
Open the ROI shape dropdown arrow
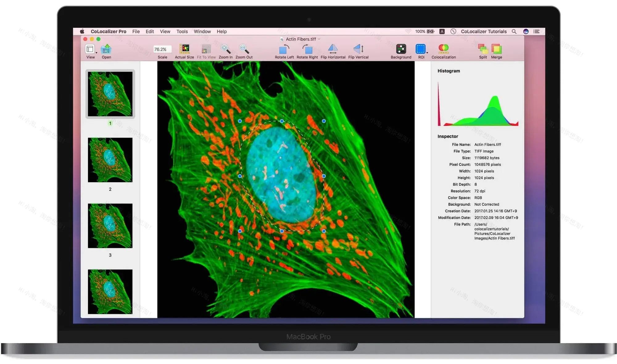click(x=427, y=53)
